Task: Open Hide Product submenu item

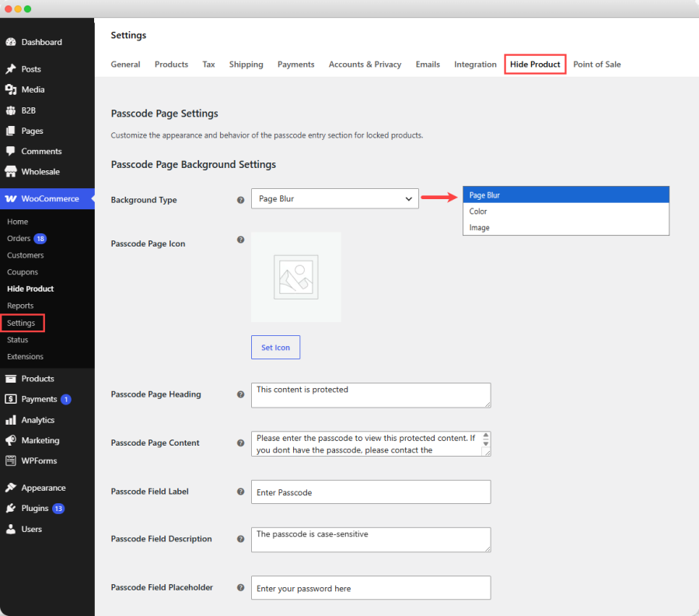Action: point(30,289)
